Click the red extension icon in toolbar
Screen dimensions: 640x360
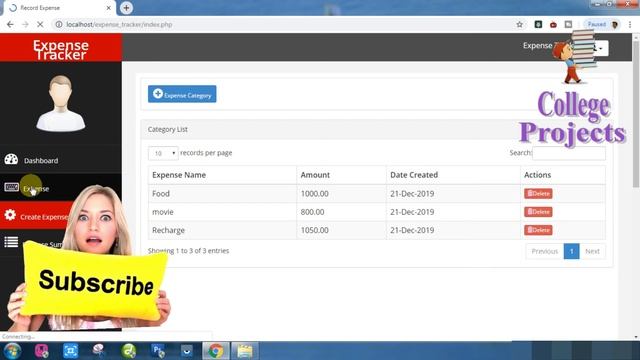[x=553, y=24]
